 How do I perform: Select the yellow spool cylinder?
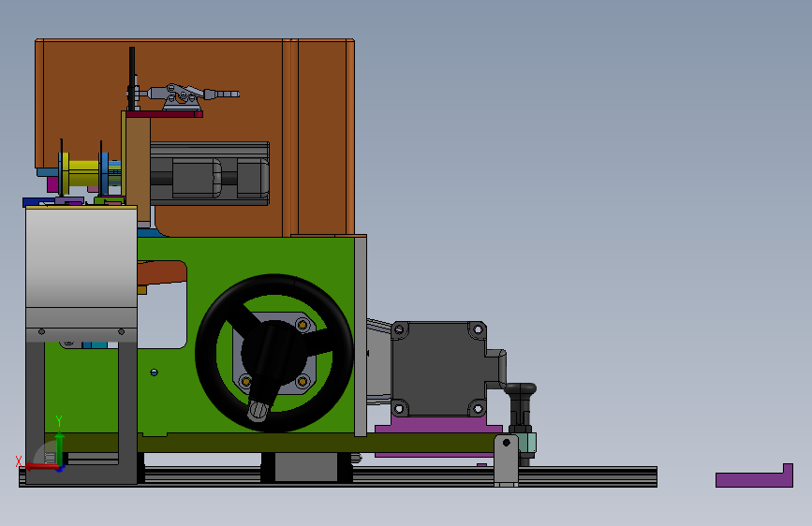pyautogui.click(x=84, y=173)
